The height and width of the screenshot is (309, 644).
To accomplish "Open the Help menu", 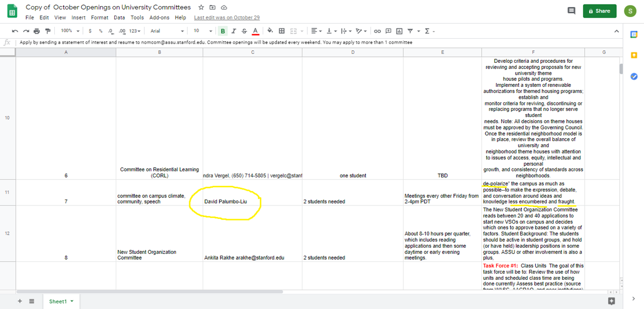I will pos(181,18).
